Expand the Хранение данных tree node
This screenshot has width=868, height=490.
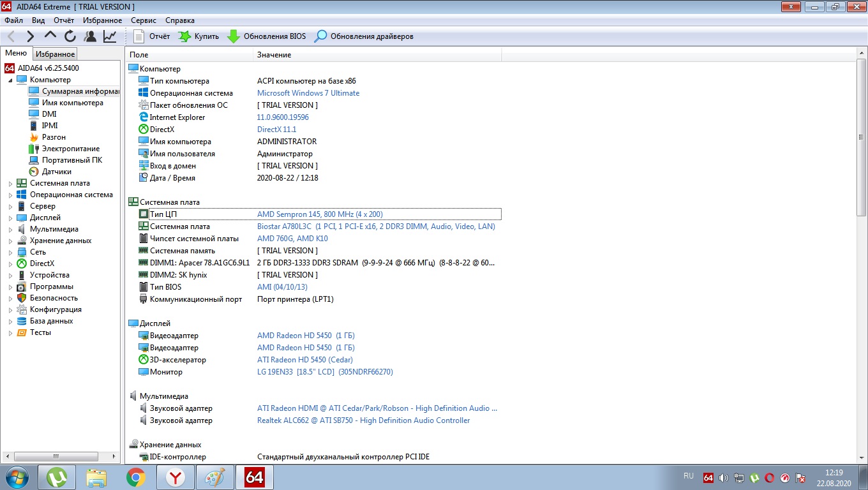point(10,241)
